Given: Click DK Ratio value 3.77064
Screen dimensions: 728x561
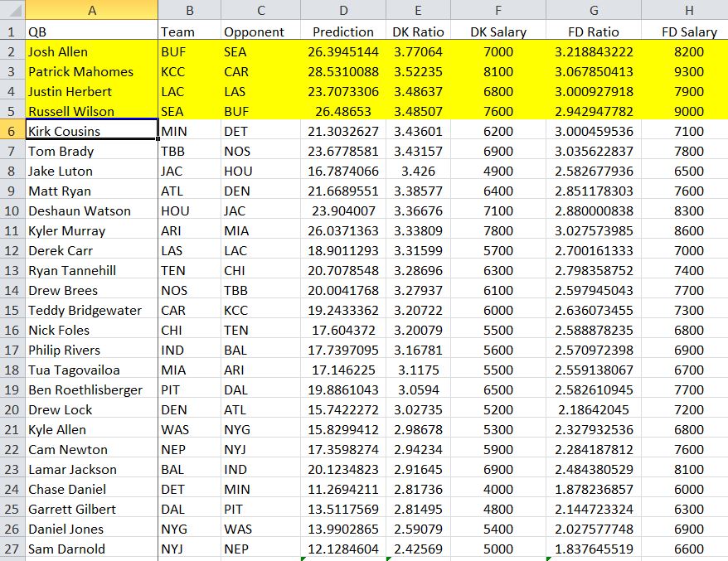Looking at the screenshot, I should coord(419,51).
